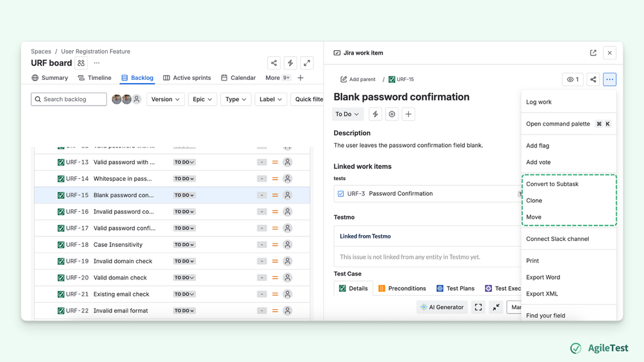Click the collapse arrows icon near AI Generator
Screen dimensions: 644x362
(496, 307)
